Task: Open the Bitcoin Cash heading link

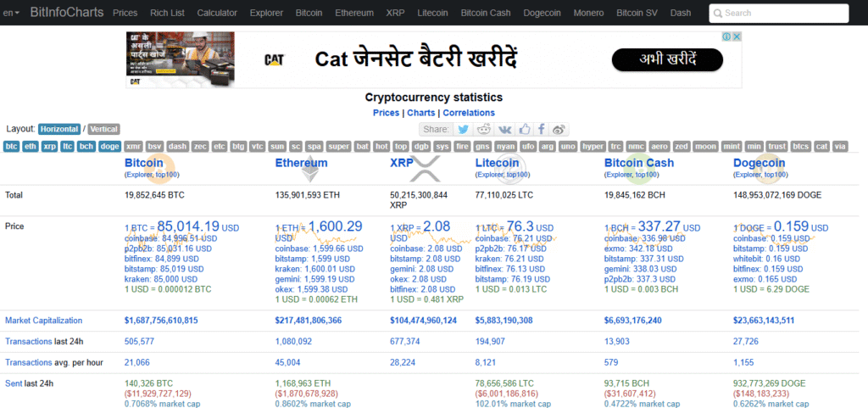Action: coord(639,163)
